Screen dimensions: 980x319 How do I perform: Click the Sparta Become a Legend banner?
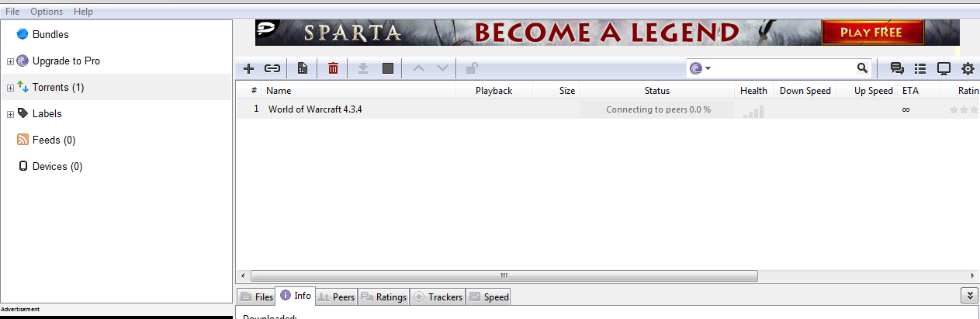click(607, 33)
